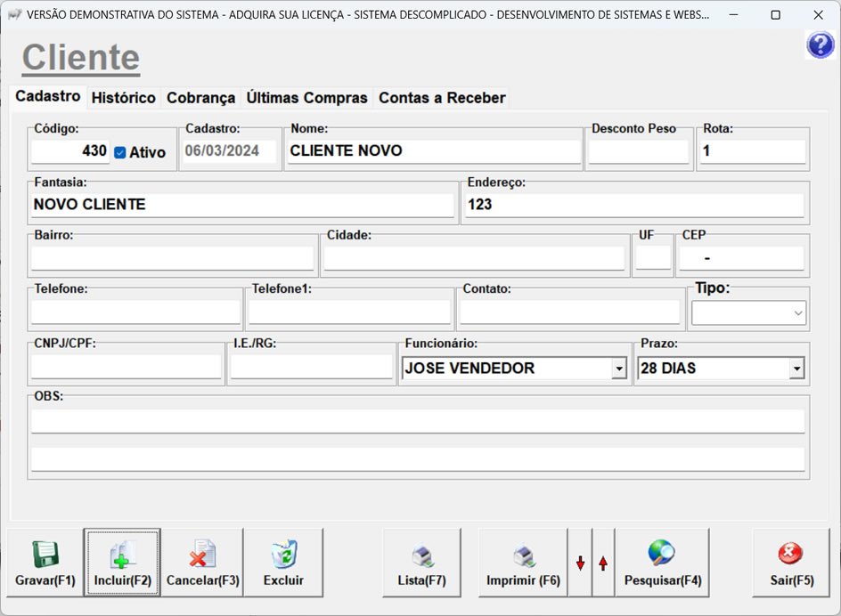Image resolution: width=841 pixels, height=616 pixels.
Task: Click the Imprimir (F6) printer button
Action: (523, 563)
